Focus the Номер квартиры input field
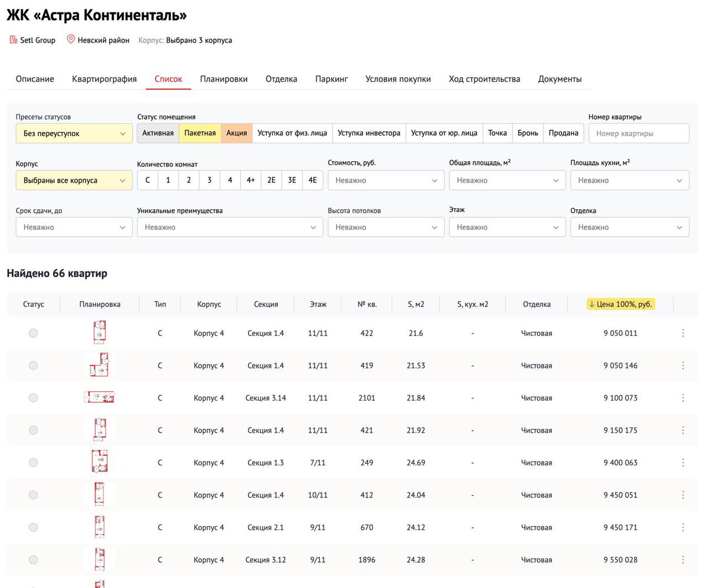Viewport: 707px width, 588px height. click(x=639, y=133)
